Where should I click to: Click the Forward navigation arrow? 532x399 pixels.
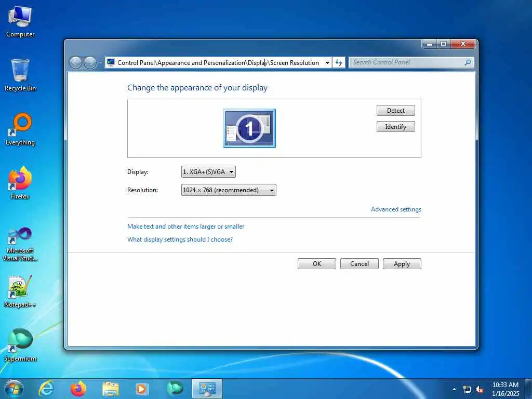pyautogui.click(x=90, y=63)
